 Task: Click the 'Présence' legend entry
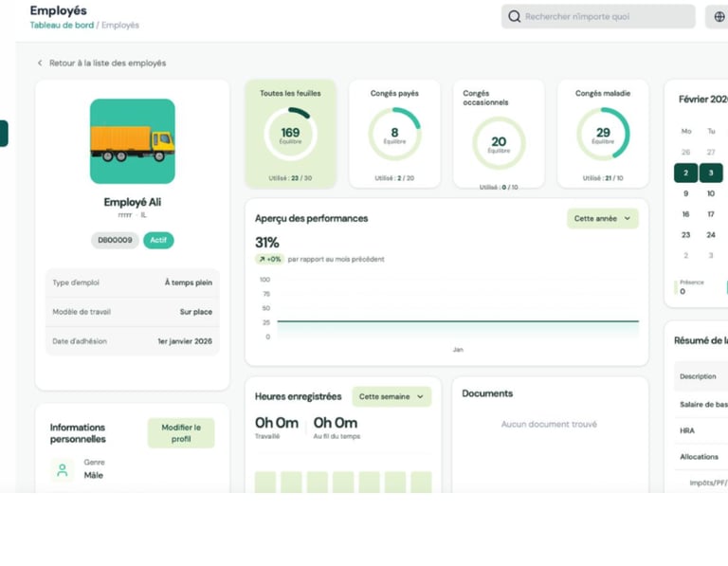coord(691,287)
